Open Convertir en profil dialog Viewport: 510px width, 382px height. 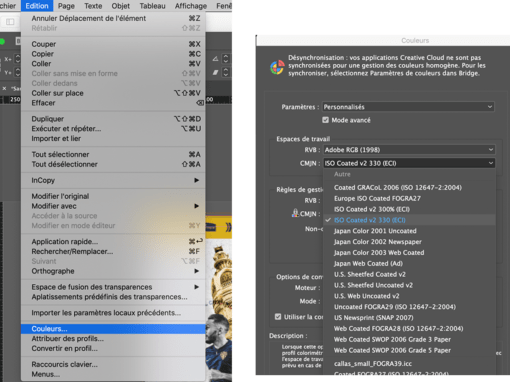(x=113, y=348)
